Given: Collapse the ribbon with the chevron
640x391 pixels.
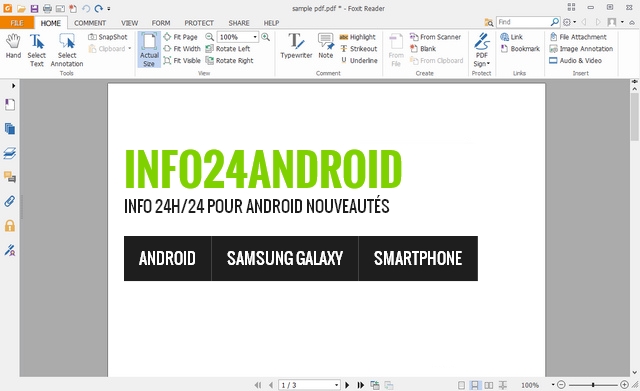Looking at the screenshot, I should click(632, 22).
